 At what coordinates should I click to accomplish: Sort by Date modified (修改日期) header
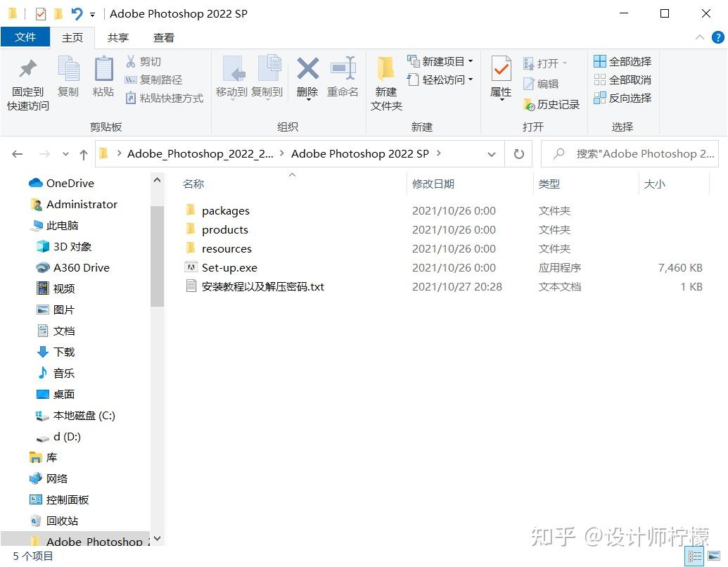point(433,184)
